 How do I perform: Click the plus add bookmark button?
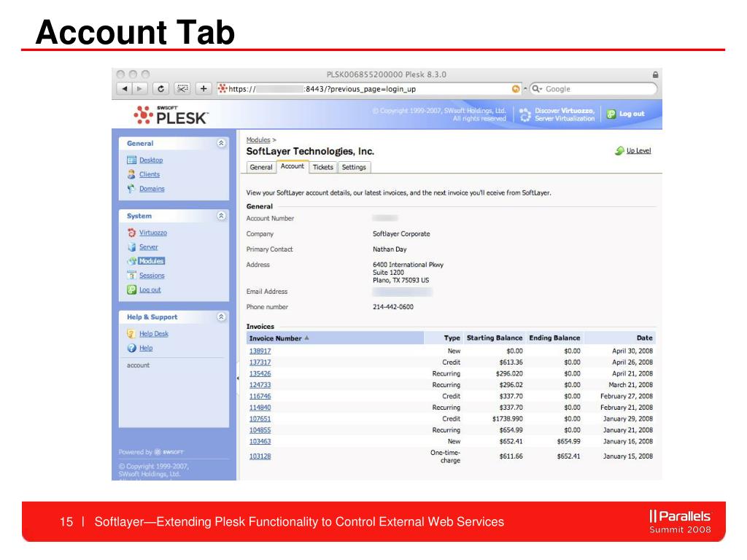tap(204, 88)
